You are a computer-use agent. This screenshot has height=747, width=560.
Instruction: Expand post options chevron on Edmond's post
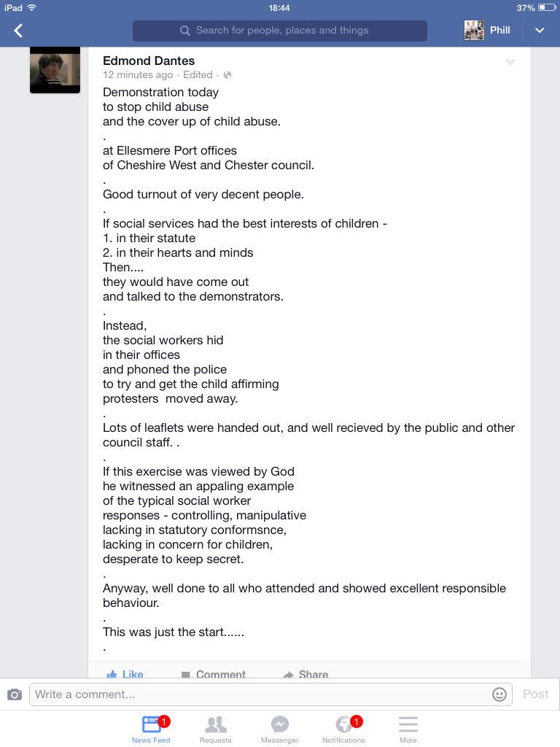pyautogui.click(x=510, y=63)
